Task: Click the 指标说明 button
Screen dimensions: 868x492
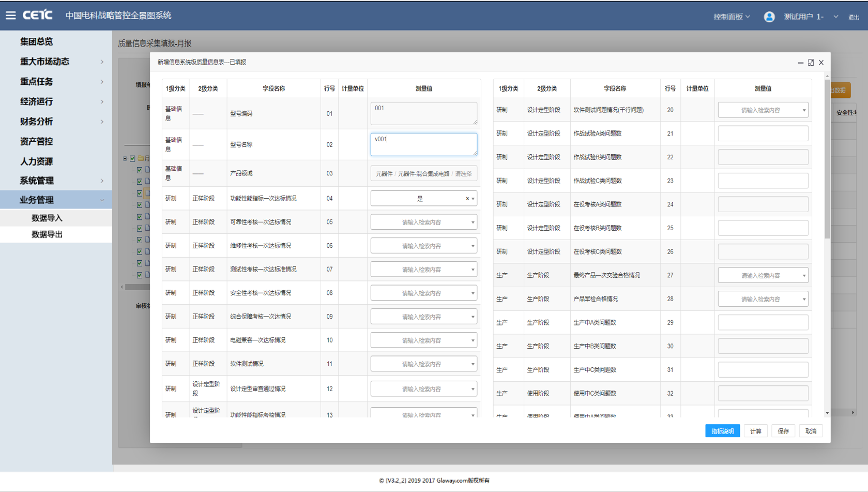Action: (722, 431)
